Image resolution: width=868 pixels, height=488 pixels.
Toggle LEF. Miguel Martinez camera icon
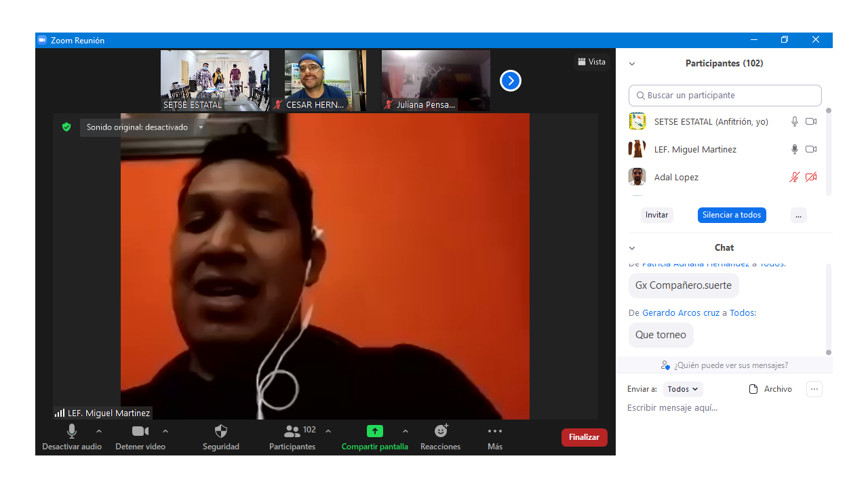point(811,149)
